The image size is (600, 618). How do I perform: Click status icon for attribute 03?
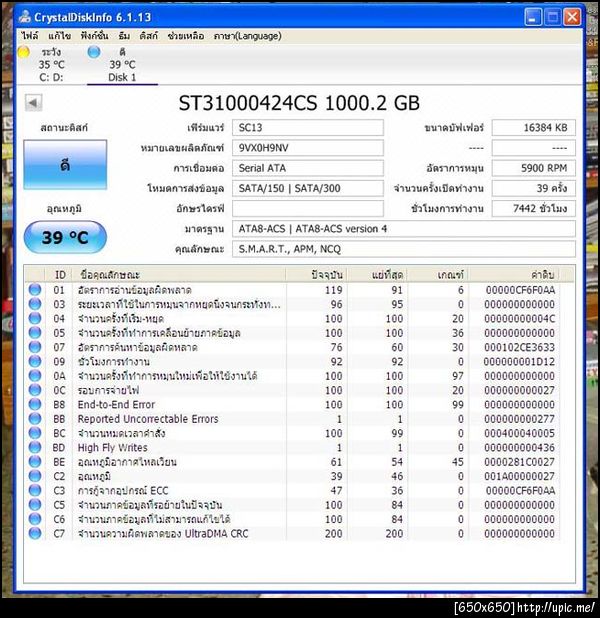35,304
